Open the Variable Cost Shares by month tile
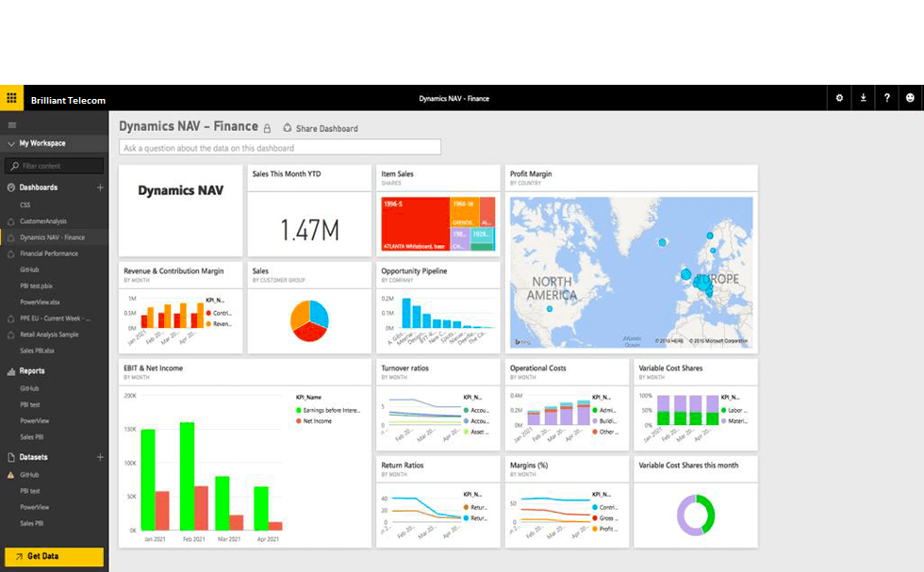This screenshot has width=924, height=572. coord(696,404)
